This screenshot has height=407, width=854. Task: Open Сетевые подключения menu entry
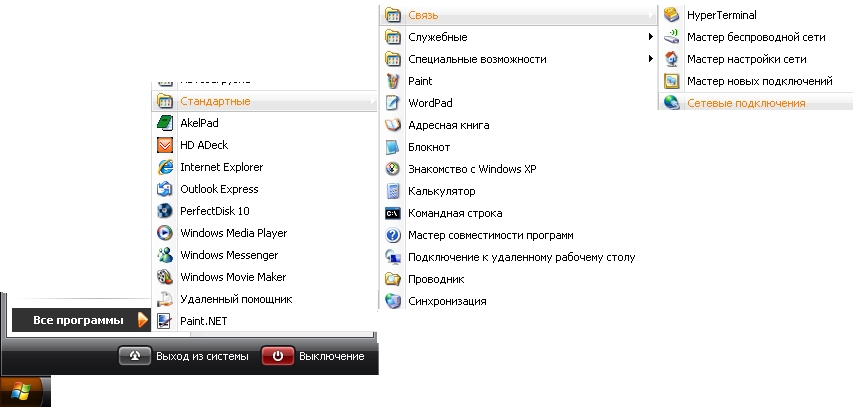(756, 102)
